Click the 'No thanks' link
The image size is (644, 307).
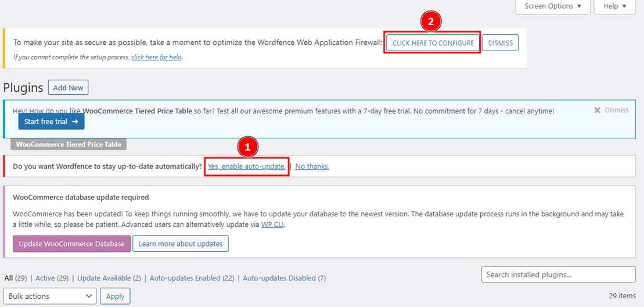pos(312,166)
